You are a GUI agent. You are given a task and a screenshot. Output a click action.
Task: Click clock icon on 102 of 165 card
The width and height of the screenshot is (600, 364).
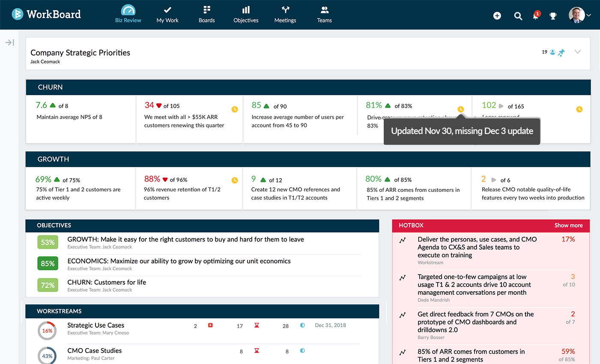(579, 109)
